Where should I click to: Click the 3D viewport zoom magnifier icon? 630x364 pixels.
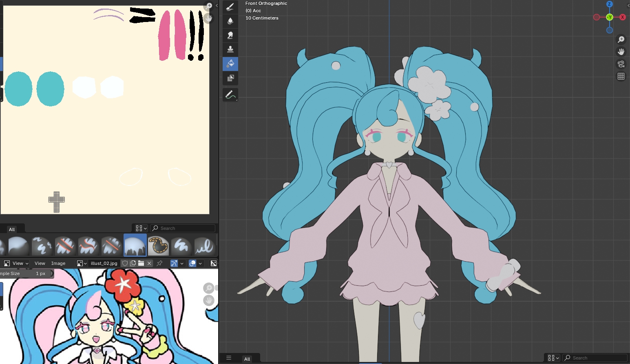coord(621,40)
